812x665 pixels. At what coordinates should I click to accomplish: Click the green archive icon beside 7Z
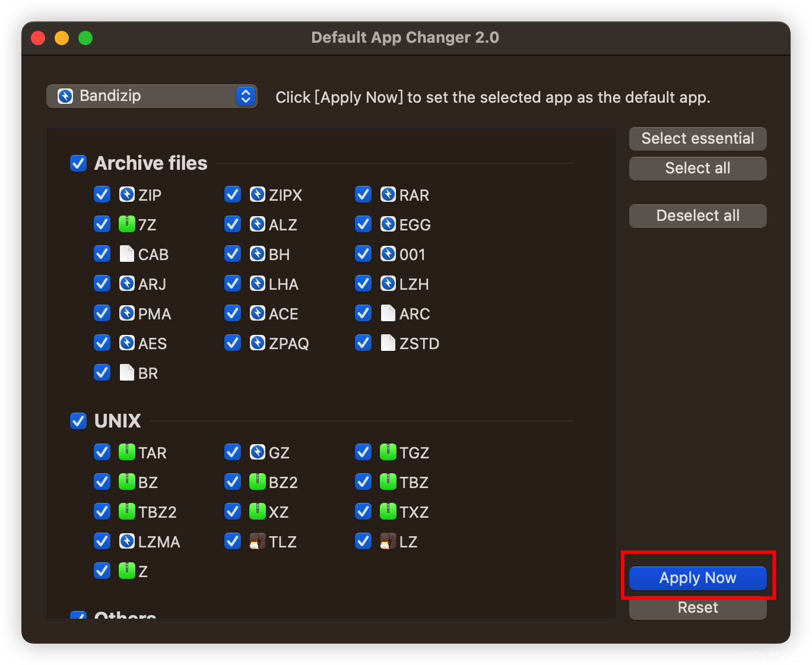(127, 224)
